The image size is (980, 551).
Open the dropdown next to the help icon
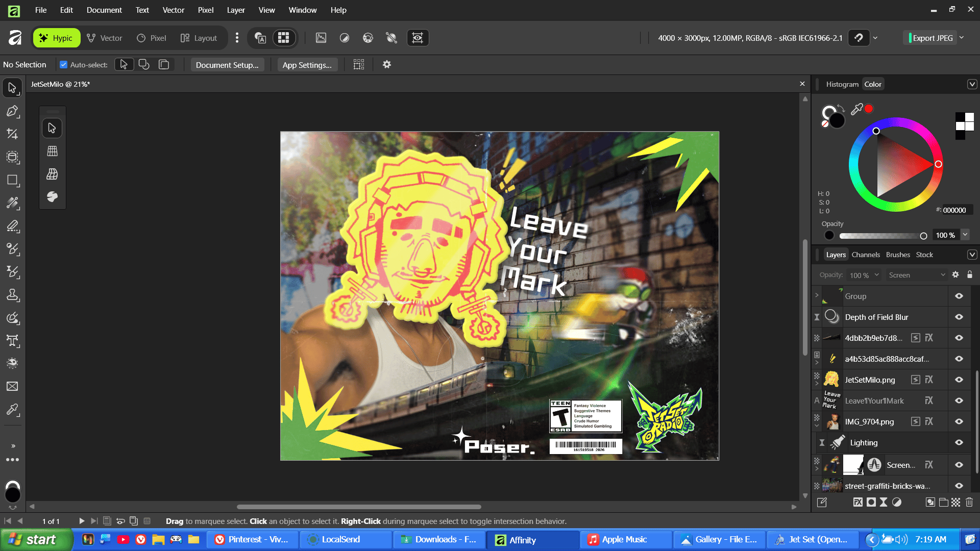pyautogui.click(x=875, y=38)
